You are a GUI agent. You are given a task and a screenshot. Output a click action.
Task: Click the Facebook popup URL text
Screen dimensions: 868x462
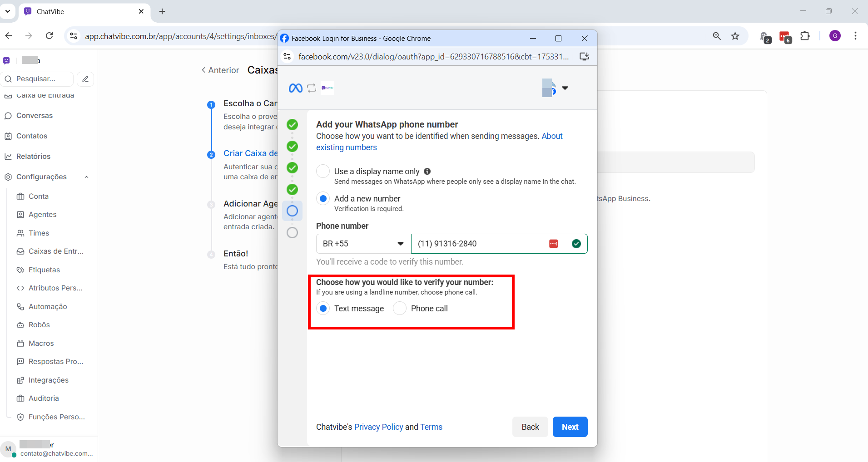click(434, 56)
